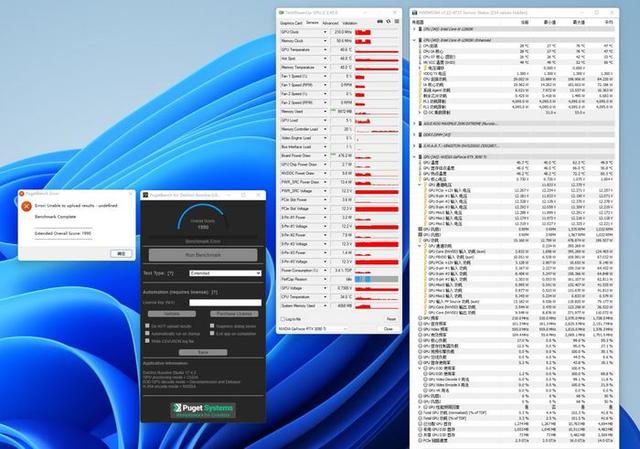Open GPU Clock sensor dropdown arrow
Screen dimensions: 640x449
tap(325, 32)
